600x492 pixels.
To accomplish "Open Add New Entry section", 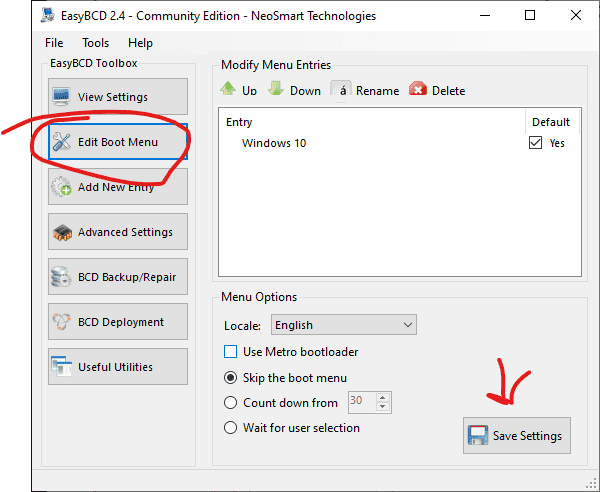I will pos(118,187).
